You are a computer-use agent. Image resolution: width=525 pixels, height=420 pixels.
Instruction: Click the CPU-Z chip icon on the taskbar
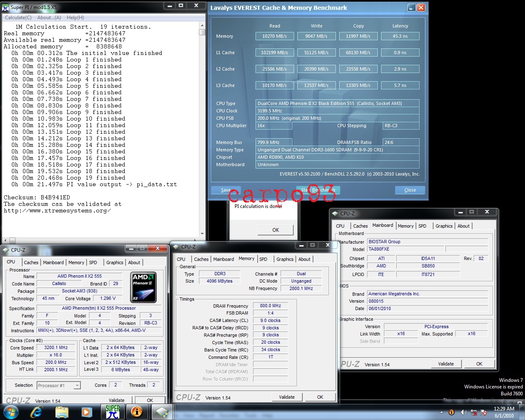tap(162, 412)
